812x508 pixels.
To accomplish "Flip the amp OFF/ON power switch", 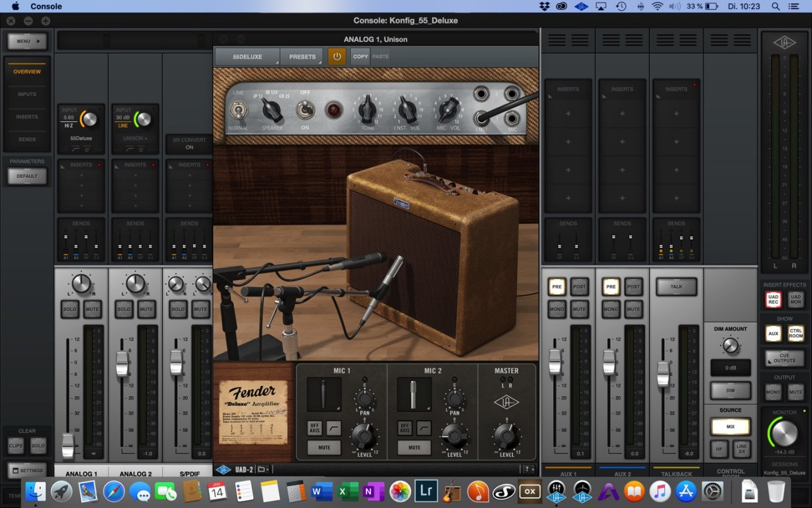I will click(x=305, y=109).
